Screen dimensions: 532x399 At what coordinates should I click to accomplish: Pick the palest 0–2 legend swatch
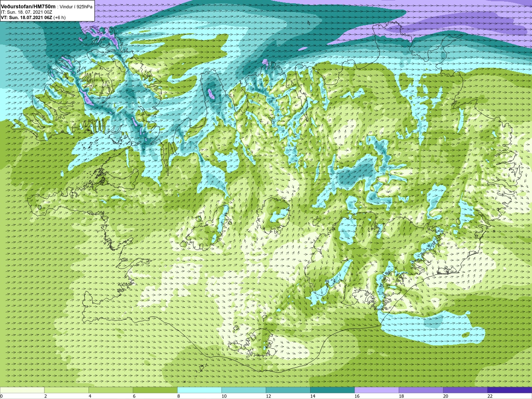[22, 390]
